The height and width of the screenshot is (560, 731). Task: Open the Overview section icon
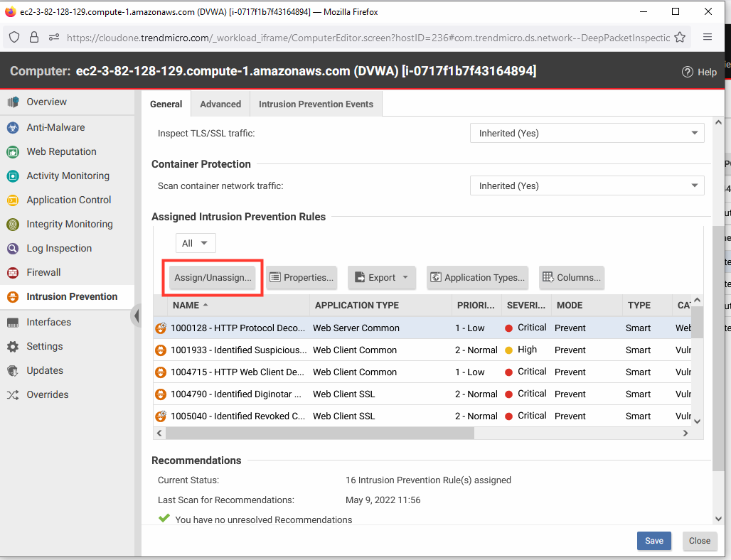point(13,102)
